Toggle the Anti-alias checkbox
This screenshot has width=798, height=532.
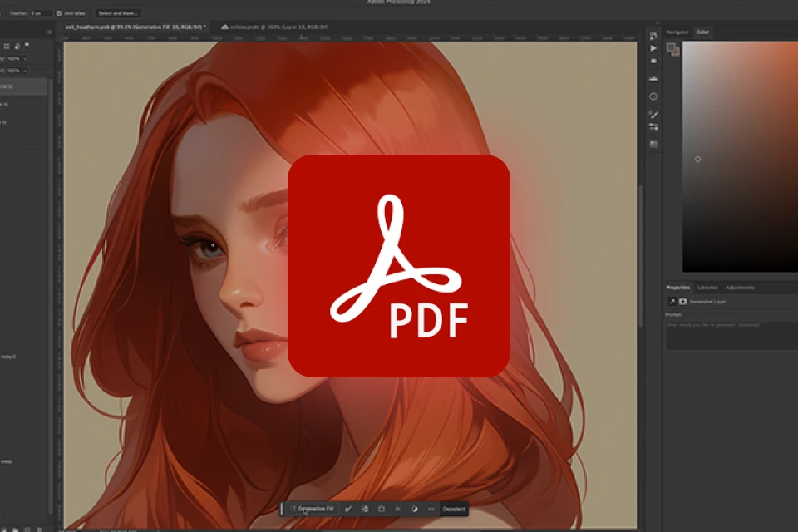(59, 13)
